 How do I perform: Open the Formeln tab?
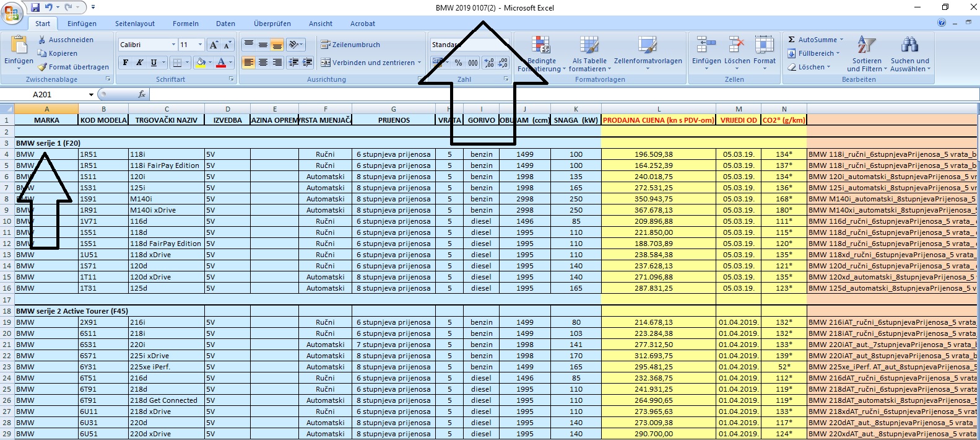click(186, 24)
